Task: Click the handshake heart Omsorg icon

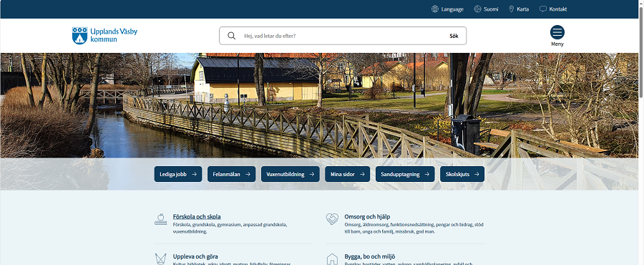Action: [x=332, y=219]
